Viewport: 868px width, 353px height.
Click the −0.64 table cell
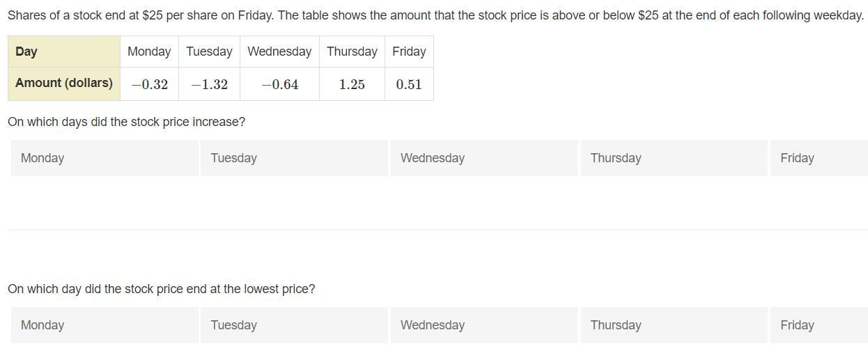(x=279, y=84)
